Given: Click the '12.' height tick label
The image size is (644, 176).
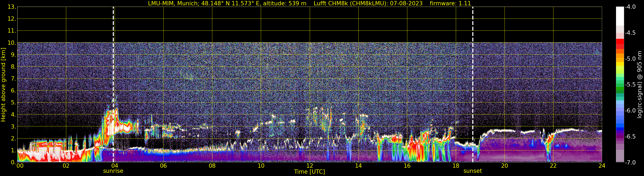Looking at the screenshot, I should click(x=12, y=19).
